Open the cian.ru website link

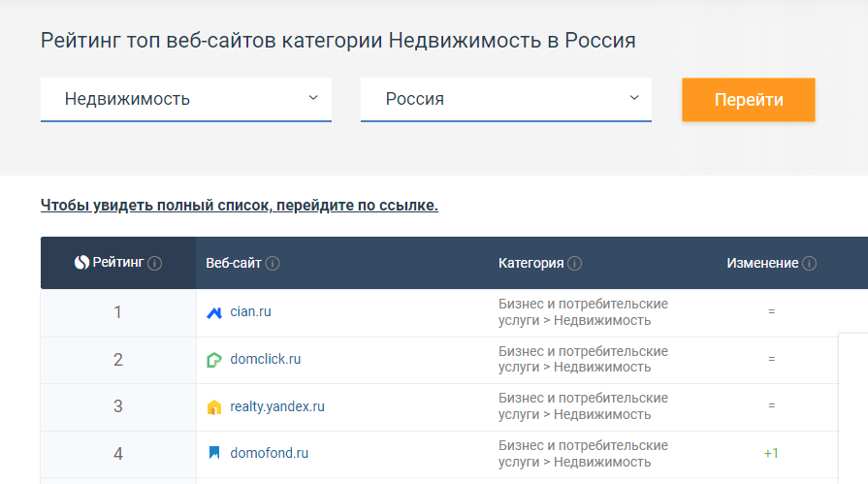point(251,311)
